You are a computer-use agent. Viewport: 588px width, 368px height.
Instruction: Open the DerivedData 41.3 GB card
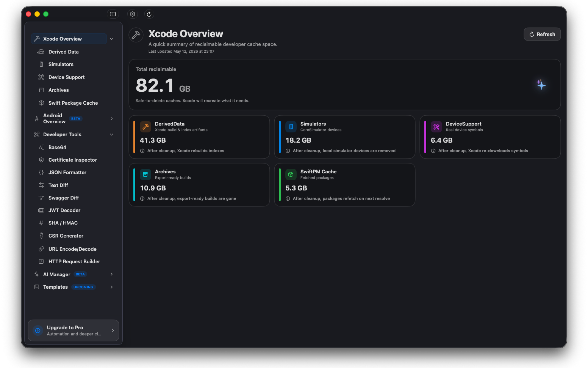pos(199,137)
